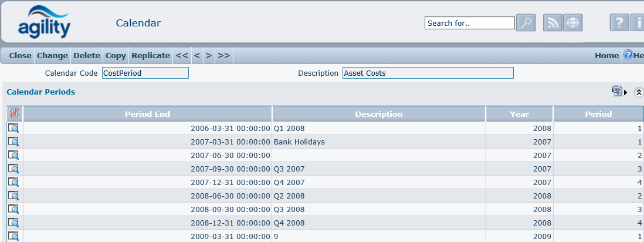Viewport: 644px width, 242px height.
Task: Open dropdown arrow beside export icon
Action: point(626,92)
